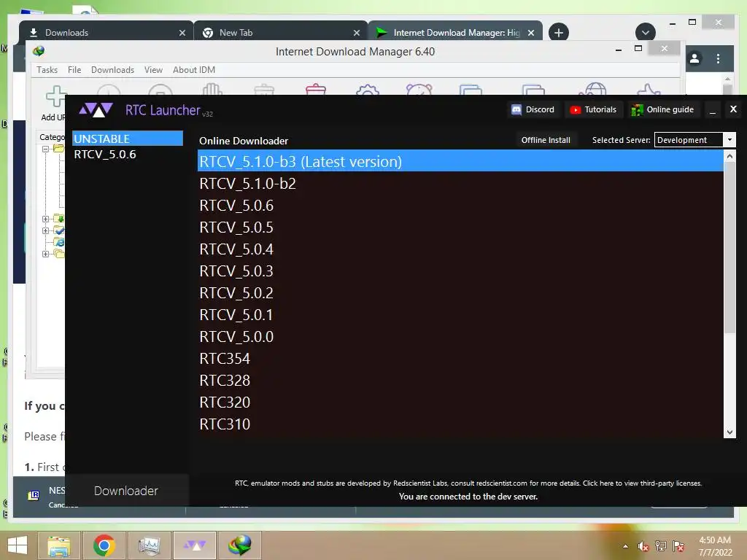747x560 pixels.
Task: Open the View menu in IDM
Action: [153, 70]
